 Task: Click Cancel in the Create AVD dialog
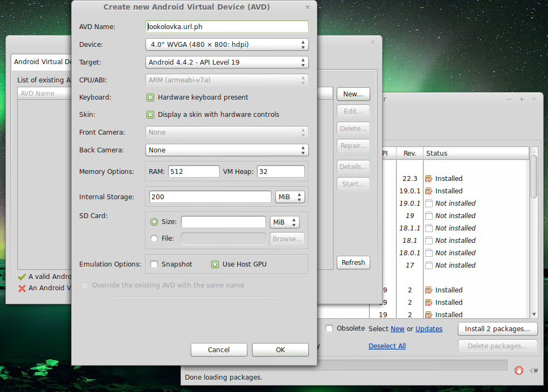tap(219, 349)
